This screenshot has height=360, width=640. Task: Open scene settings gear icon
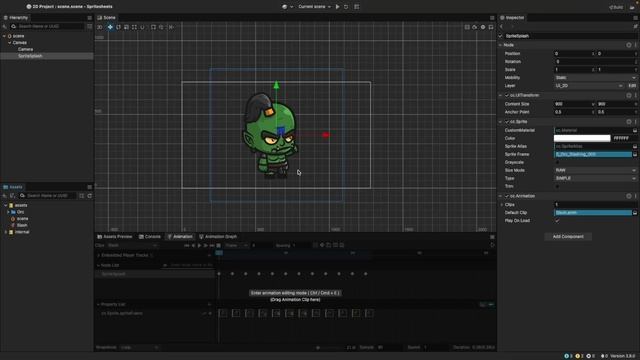tap(483, 27)
